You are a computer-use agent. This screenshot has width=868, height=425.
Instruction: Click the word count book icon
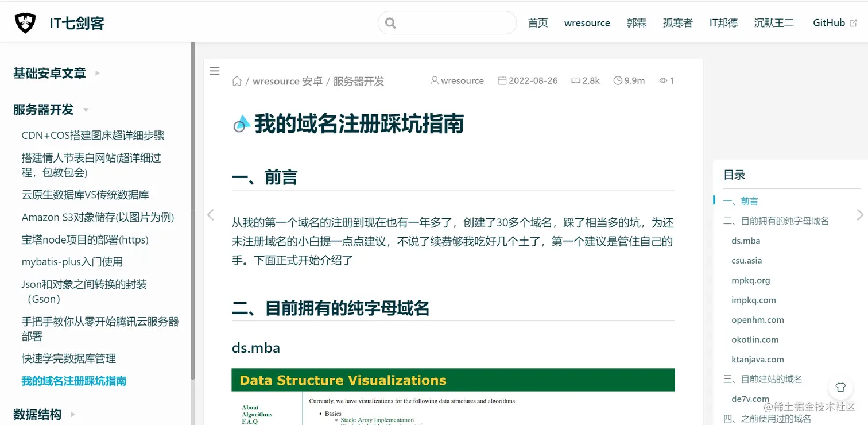(x=576, y=81)
